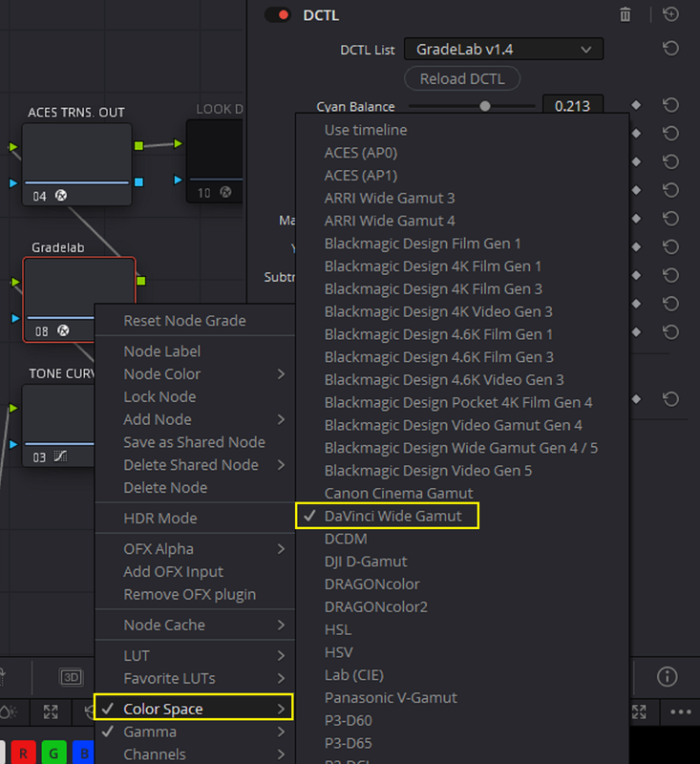Click the fx badge on node 04
The height and width of the screenshot is (764, 700).
(x=61, y=196)
